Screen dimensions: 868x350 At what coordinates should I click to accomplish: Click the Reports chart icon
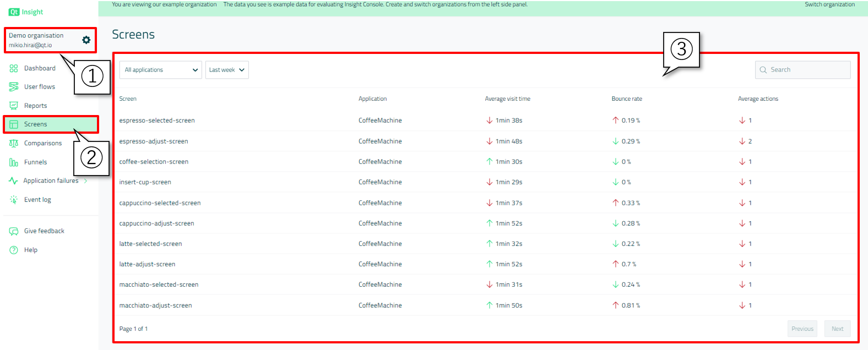[14, 106]
